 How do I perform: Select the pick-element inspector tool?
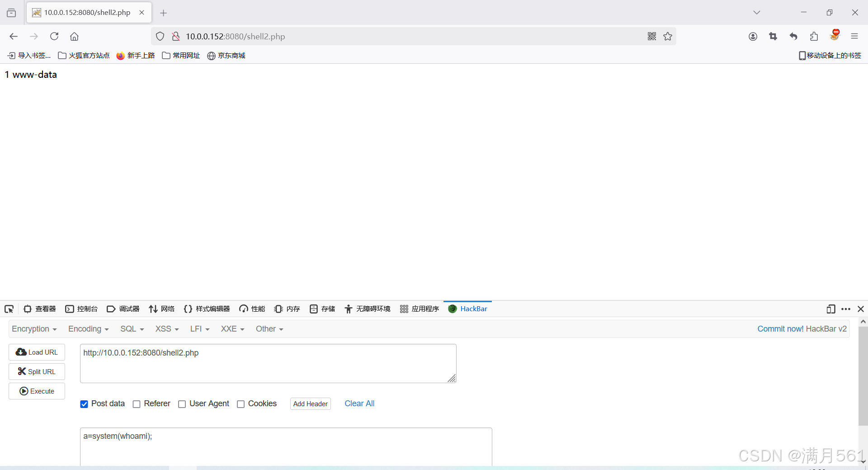[x=9, y=309]
